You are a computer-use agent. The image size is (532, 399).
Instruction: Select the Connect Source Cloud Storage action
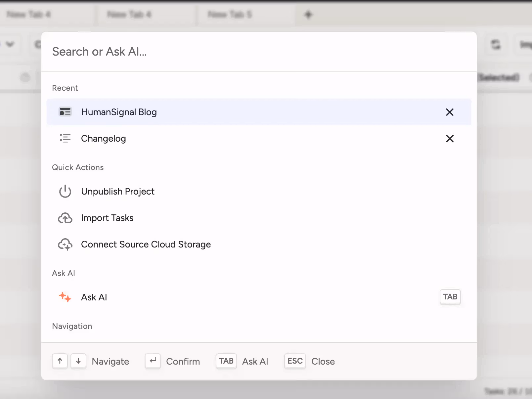[146, 244]
